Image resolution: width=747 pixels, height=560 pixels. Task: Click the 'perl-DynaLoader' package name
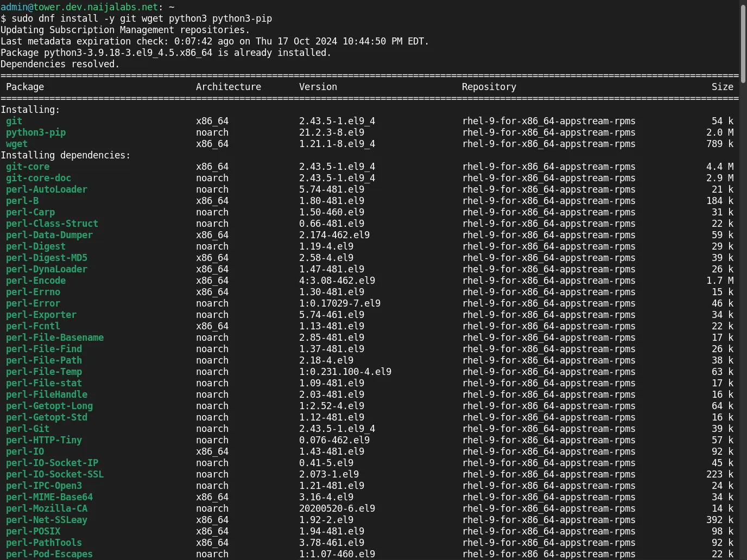[47, 269]
